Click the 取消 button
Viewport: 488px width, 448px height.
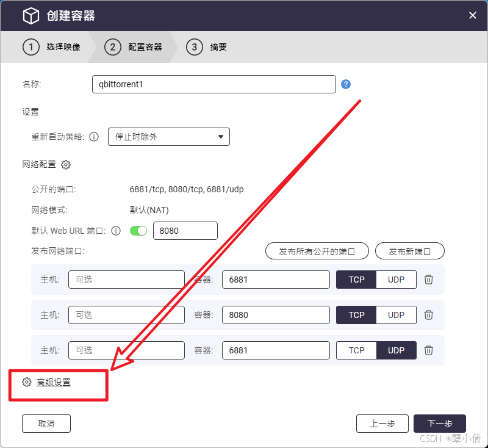point(46,424)
